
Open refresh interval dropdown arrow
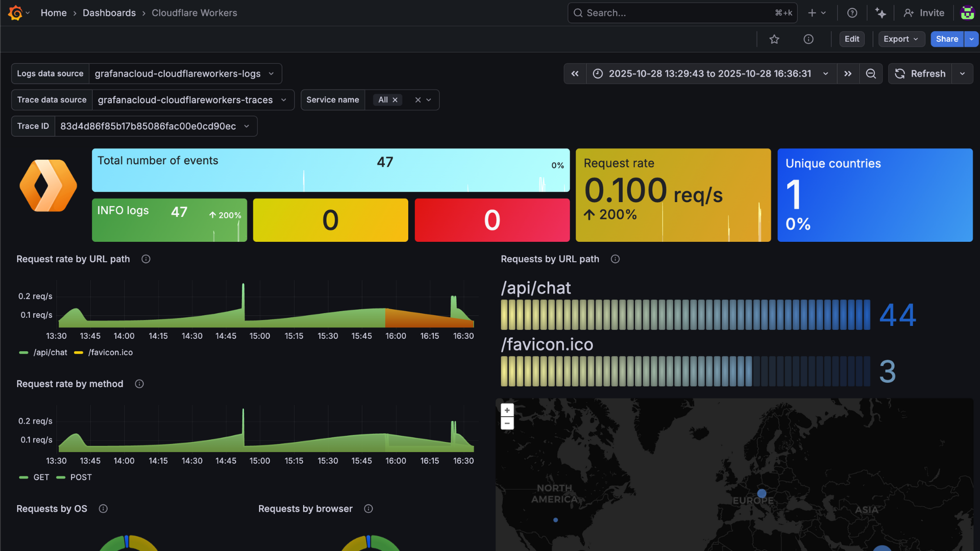click(962, 74)
